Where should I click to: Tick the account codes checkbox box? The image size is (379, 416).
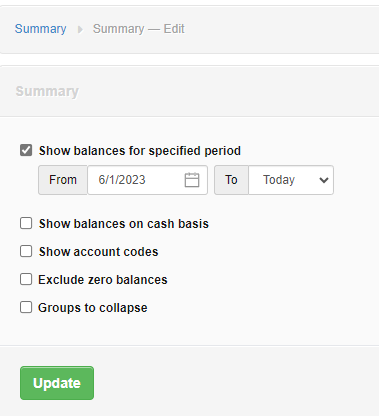[x=26, y=251]
